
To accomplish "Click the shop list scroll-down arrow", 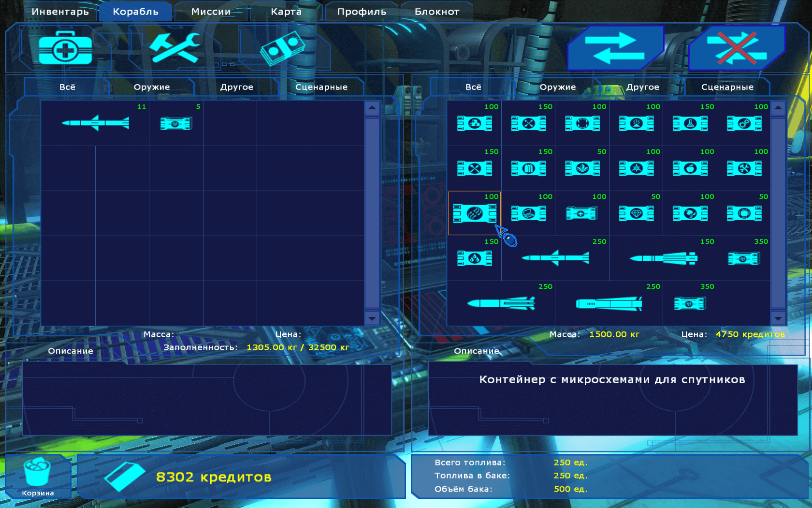I will point(778,318).
